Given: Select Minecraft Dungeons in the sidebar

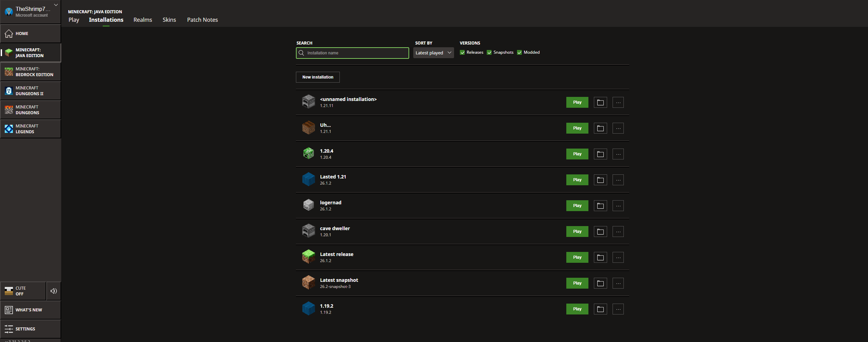Looking at the screenshot, I should pyautogui.click(x=31, y=110).
